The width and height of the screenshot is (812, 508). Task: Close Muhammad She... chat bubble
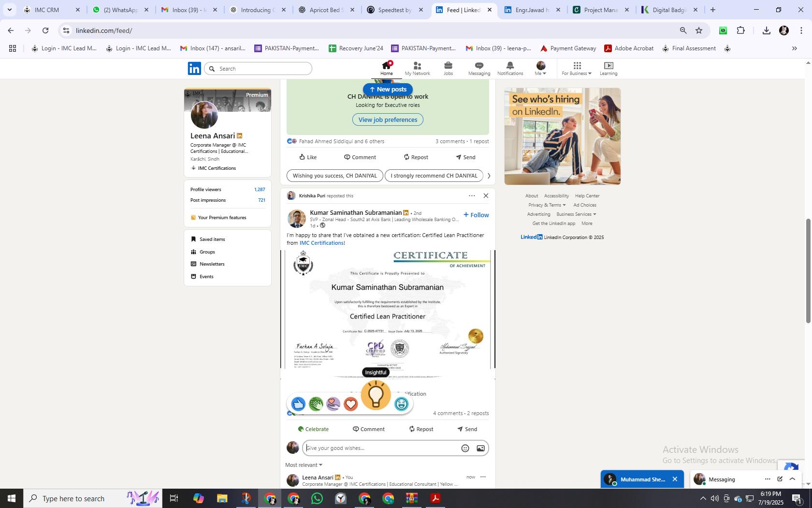(675, 479)
